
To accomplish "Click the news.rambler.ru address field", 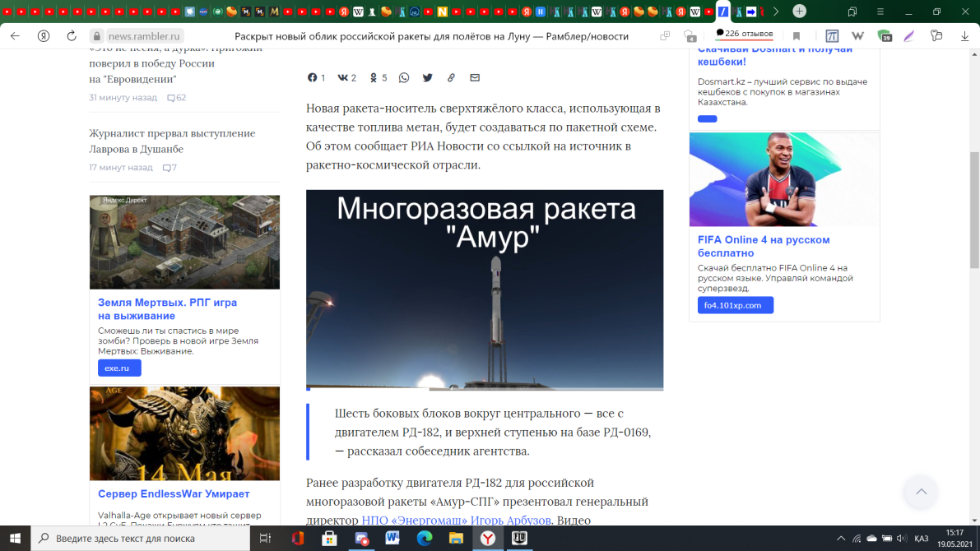I will tap(145, 36).
